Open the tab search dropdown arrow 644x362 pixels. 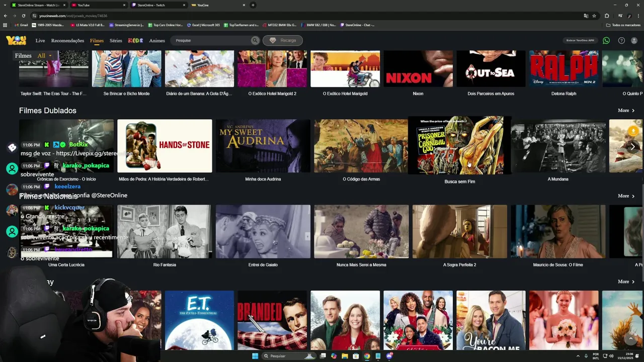[x=5, y=5]
